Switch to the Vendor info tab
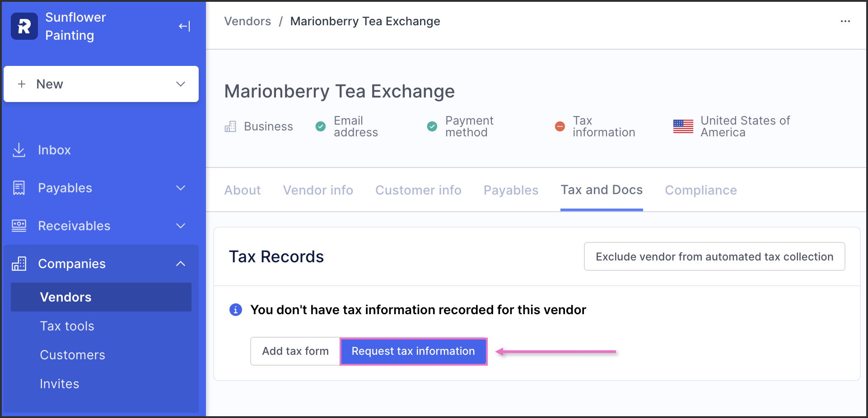The height and width of the screenshot is (418, 868). pyautogui.click(x=318, y=190)
